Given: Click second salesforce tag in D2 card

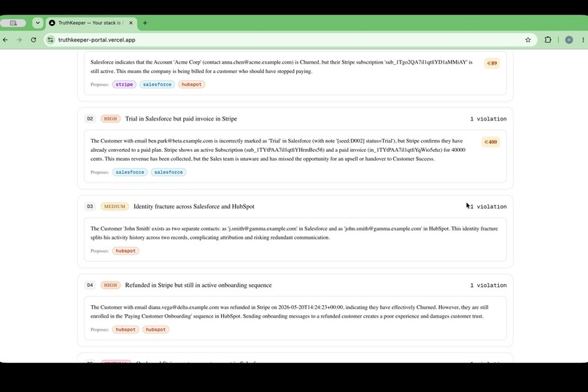Looking at the screenshot, I should pyautogui.click(x=169, y=172).
